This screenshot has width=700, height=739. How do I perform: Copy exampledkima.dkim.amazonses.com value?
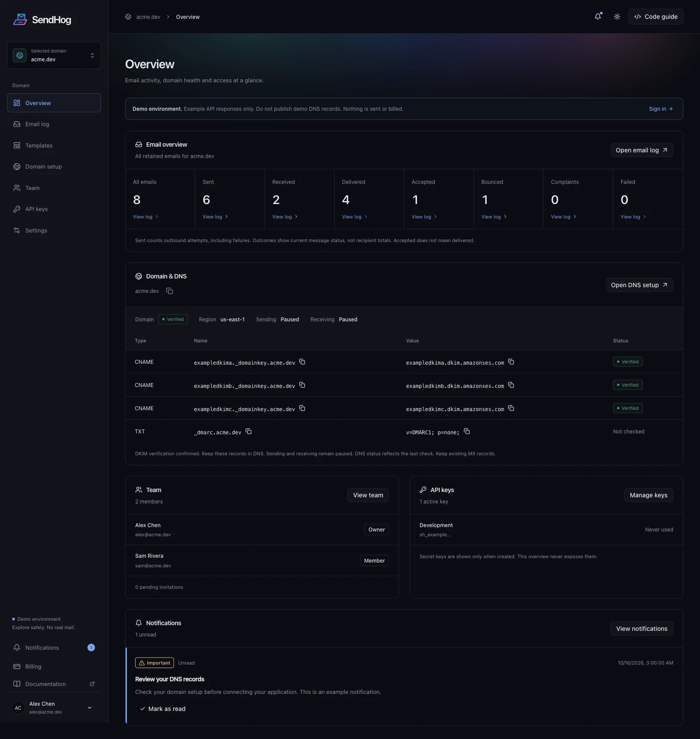tap(511, 362)
